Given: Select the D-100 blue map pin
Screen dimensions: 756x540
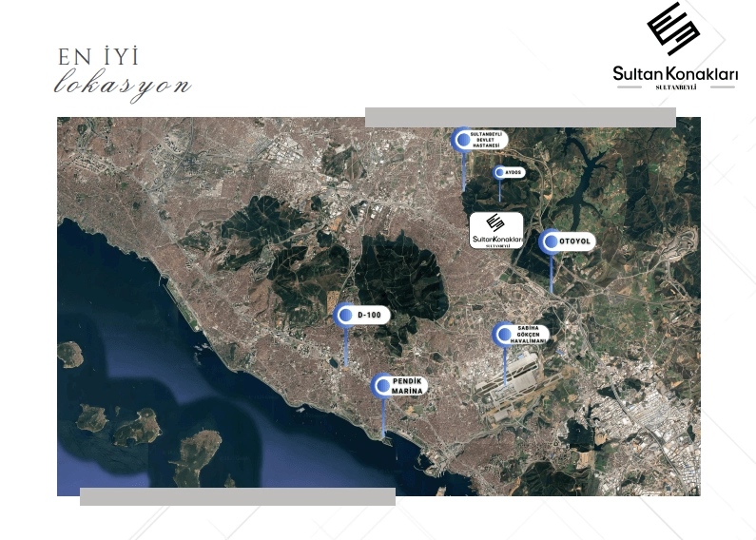Looking at the screenshot, I should 344,315.
